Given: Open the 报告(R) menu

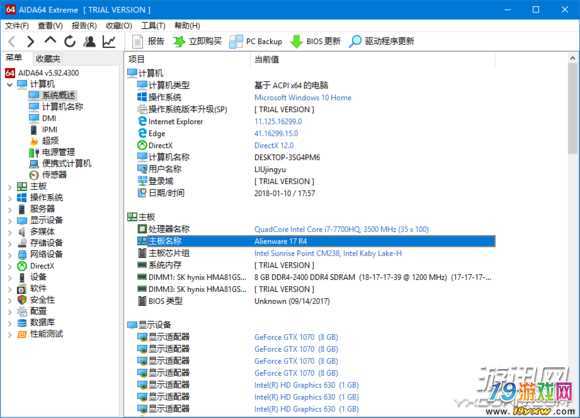Looking at the screenshot, I should pos(84,26).
